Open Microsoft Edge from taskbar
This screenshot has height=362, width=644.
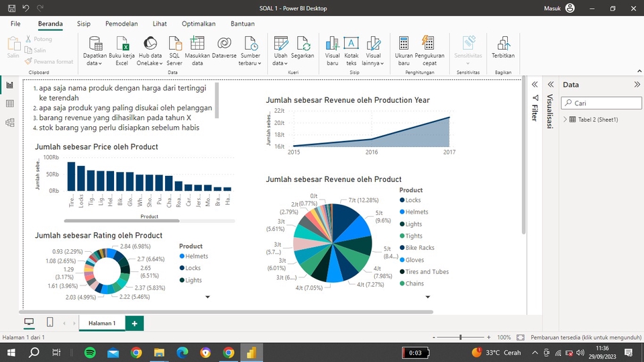click(182, 353)
